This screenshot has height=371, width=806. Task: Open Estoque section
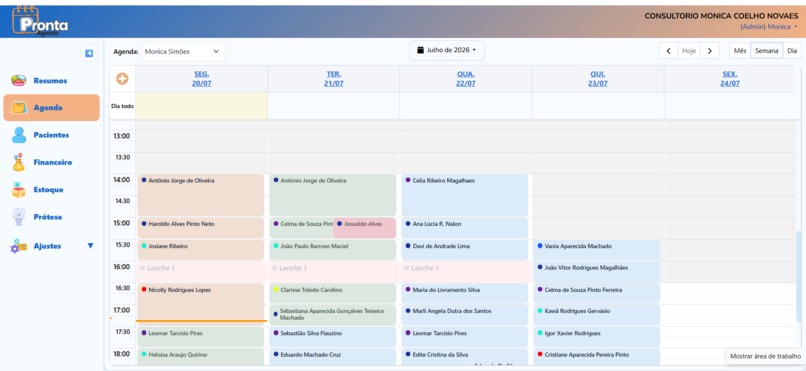pos(48,190)
